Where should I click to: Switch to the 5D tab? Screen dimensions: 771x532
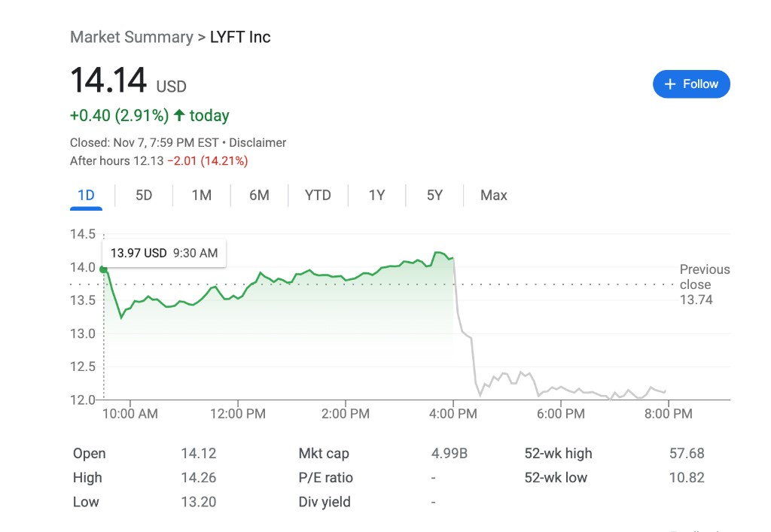coord(144,195)
